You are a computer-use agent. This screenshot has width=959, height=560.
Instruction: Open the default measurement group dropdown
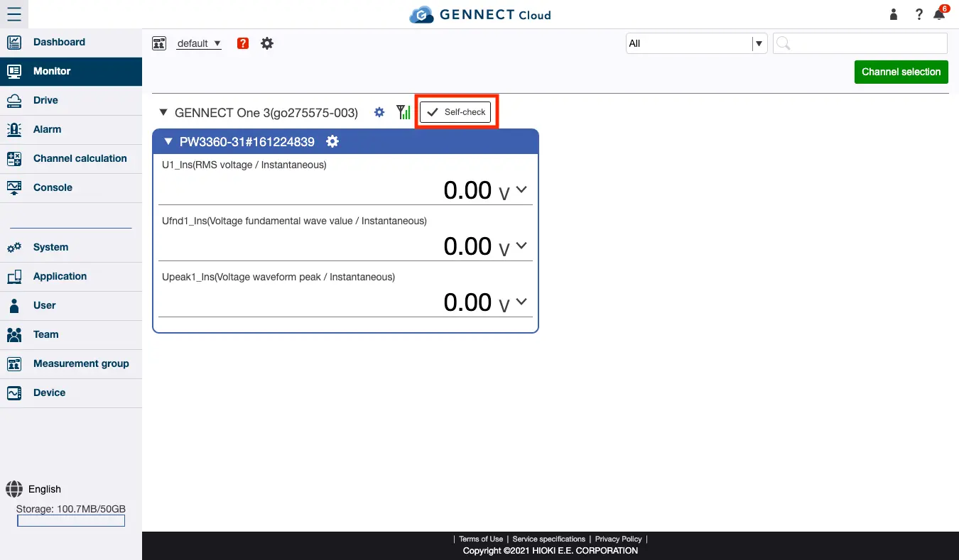[x=199, y=43]
